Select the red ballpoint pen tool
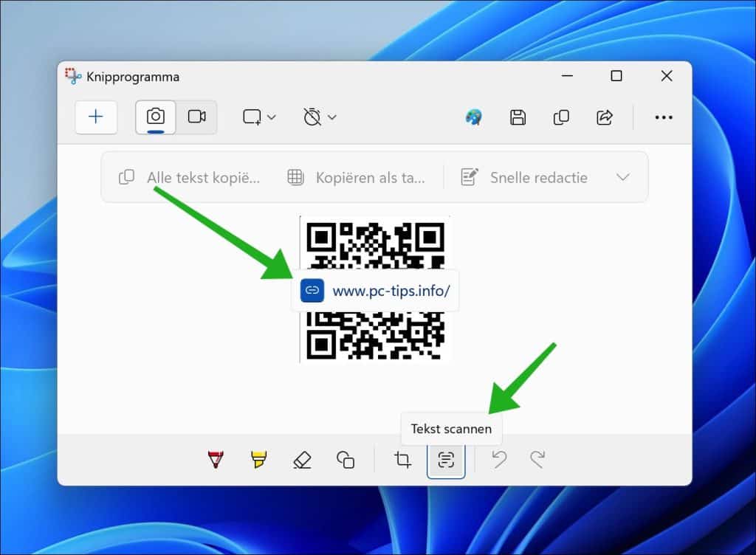The image size is (756, 555). pyautogui.click(x=216, y=460)
